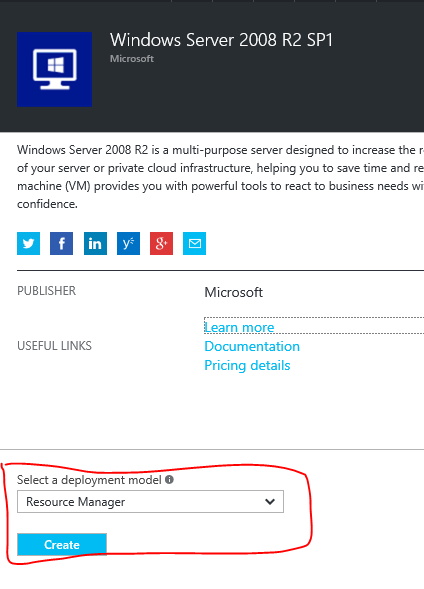The image size is (424, 589).
Task: Open the deployment model dropdown
Action: click(x=150, y=501)
